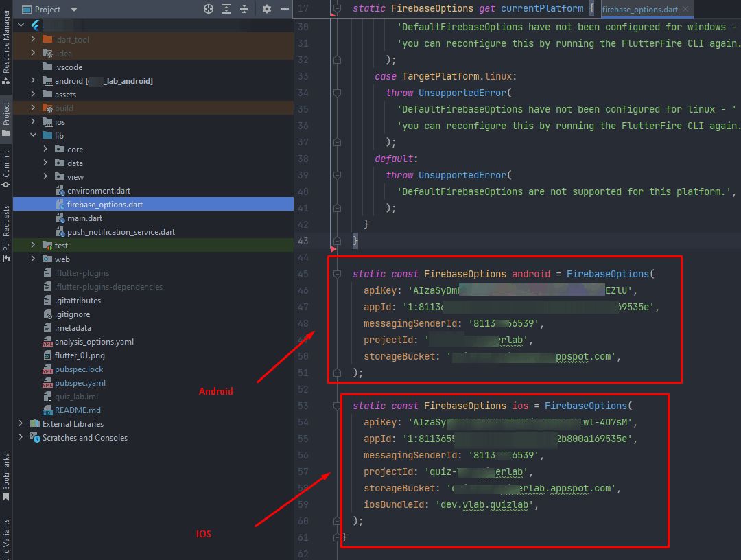Click the Select Opened File crosshair icon
The image size is (741, 560).
(x=209, y=9)
